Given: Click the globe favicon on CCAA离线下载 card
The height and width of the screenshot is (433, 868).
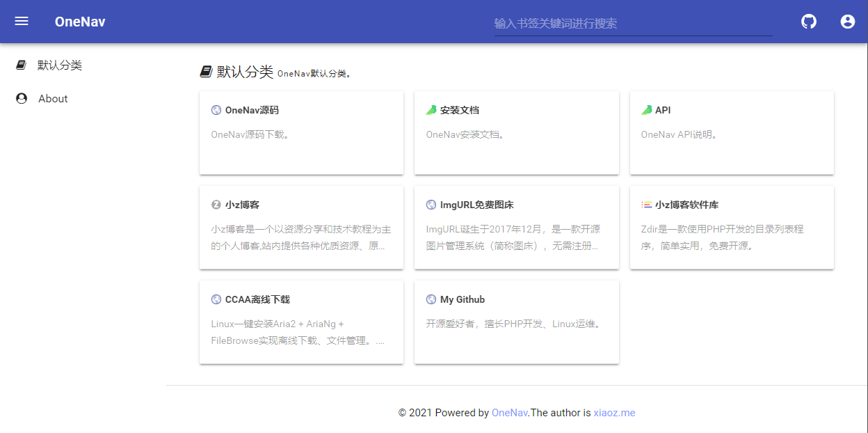Looking at the screenshot, I should click(216, 299).
